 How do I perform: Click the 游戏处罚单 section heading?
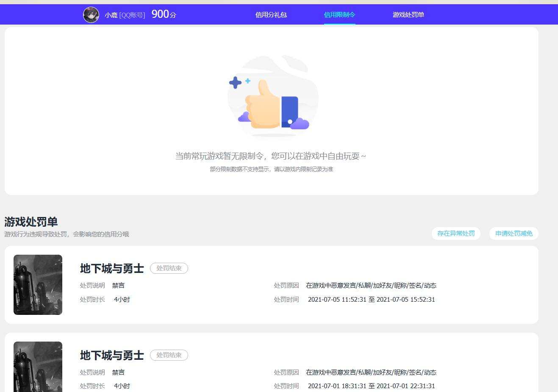tap(31, 222)
